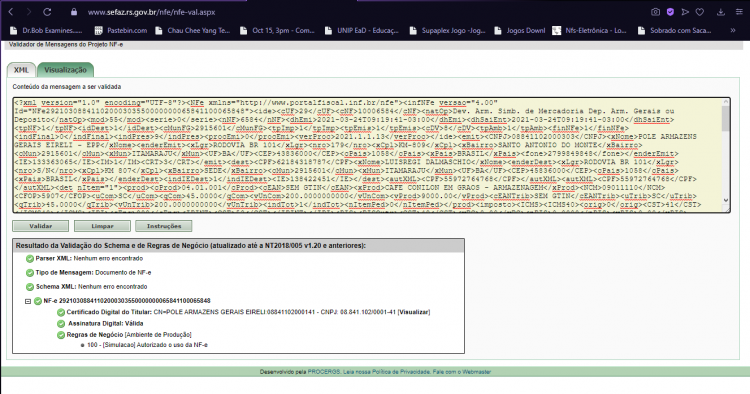Click the padlock site security icon
This screenshot has height=394, width=750.
74,12
